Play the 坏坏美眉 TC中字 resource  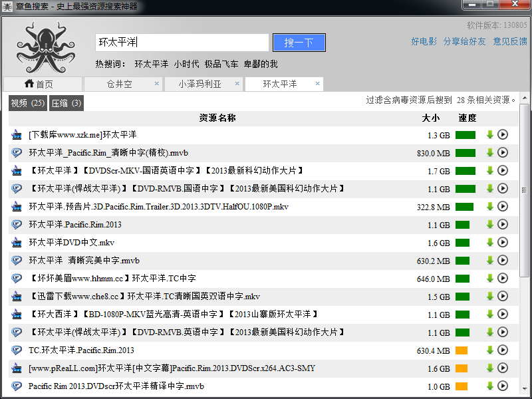[503, 279]
